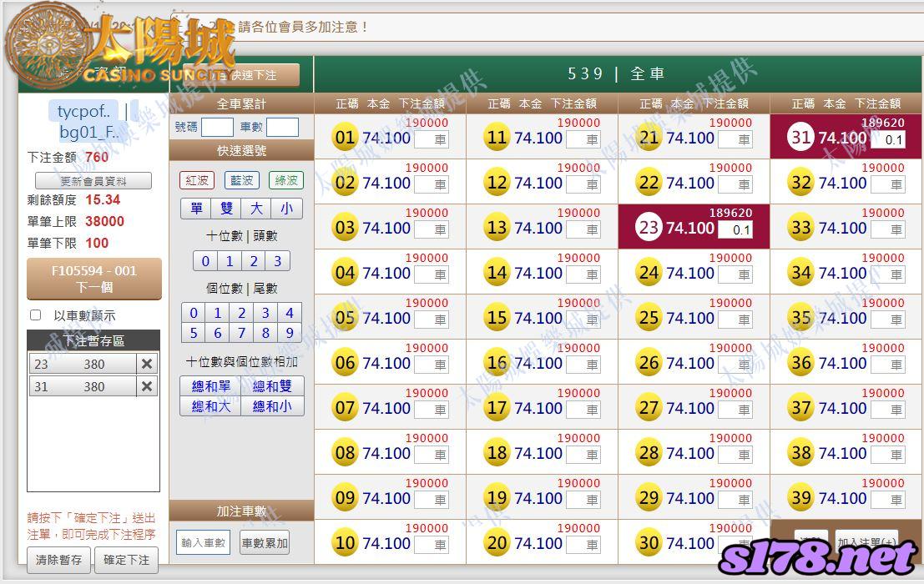
Task: Select yellow ball number 10
Action: click(345, 543)
